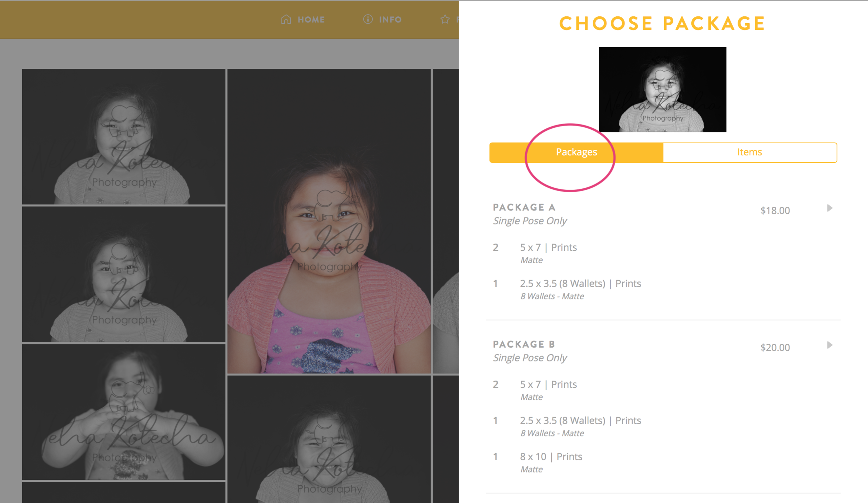Click the $18.00 price for Package A
The image size is (868, 503).
tap(775, 211)
